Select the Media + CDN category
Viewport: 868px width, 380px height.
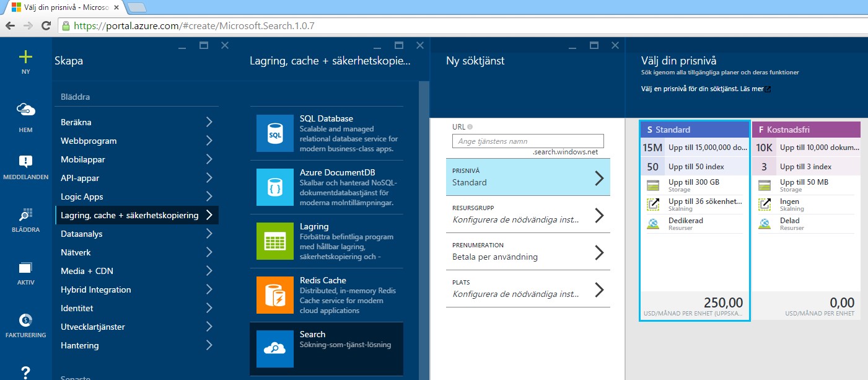(136, 271)
